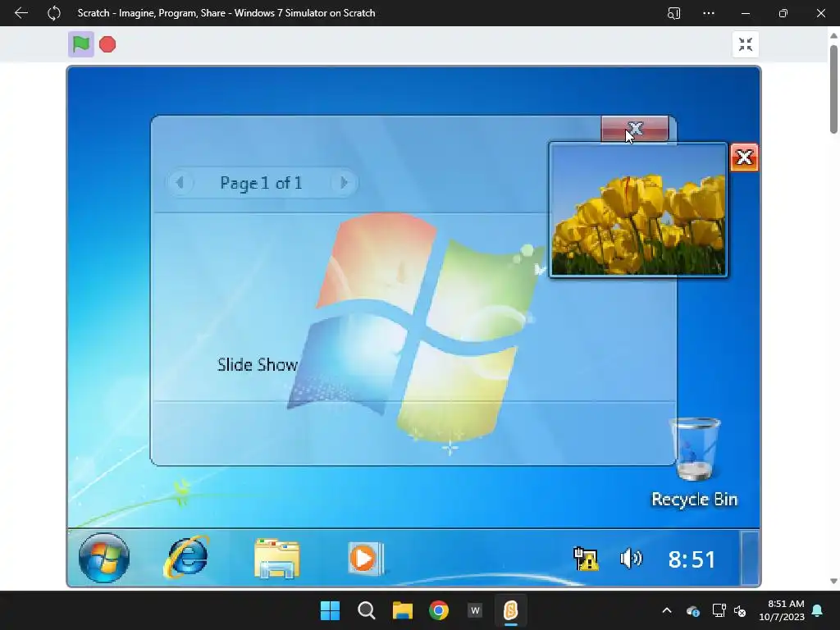840x630 pixels.
Task: Open the host Windows 11 Start menu
Action: pyautogui.click(x=330, y=610)
